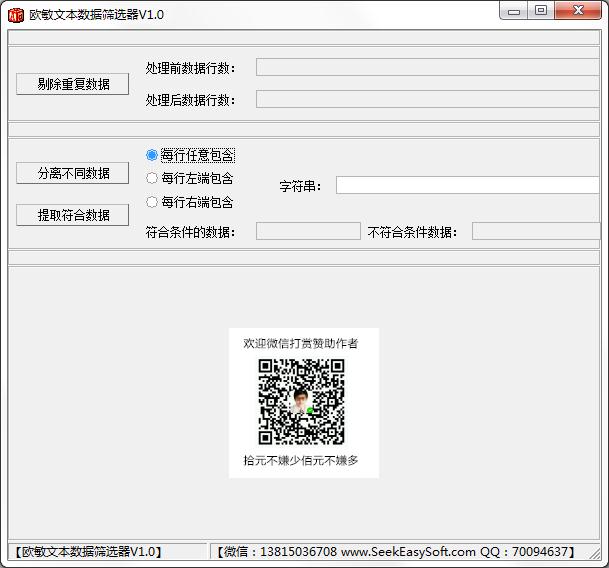Image resolution: width=609 pixels, height=568 pixels.
Task: Minimize the 欧敏文本数据筛选器 window
Action: point(513,11)
